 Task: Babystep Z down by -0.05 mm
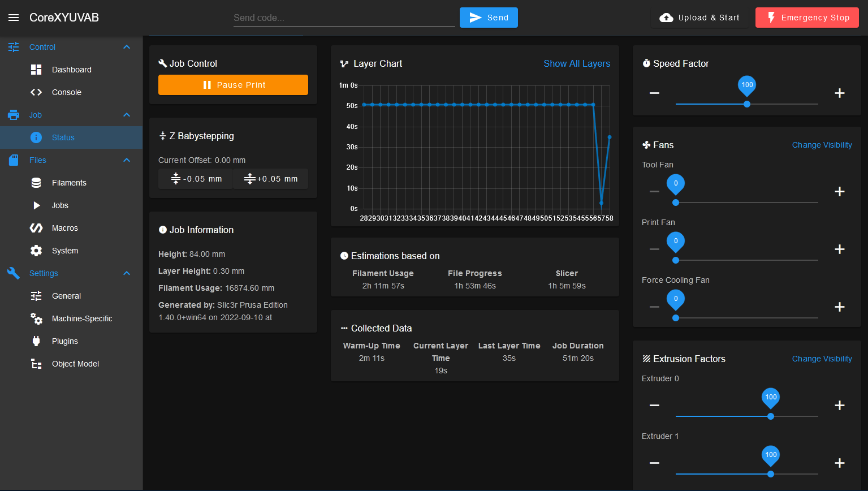coord(196,179)
